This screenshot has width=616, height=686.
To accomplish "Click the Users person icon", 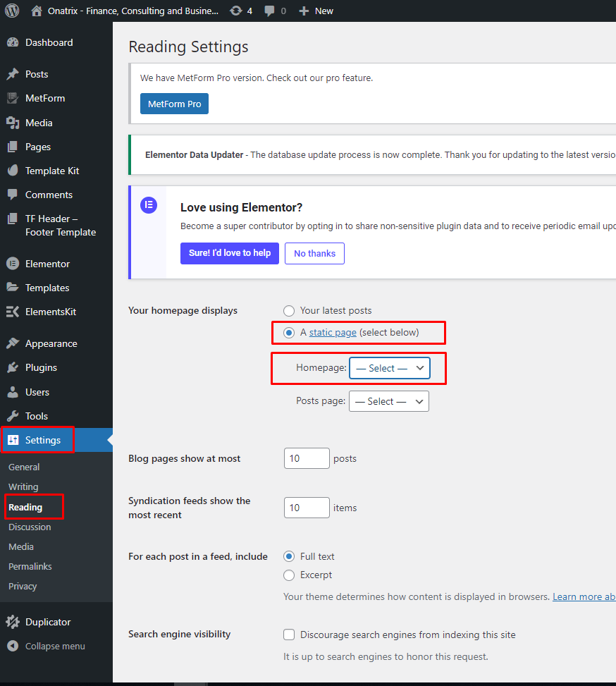I will (13, 392).
